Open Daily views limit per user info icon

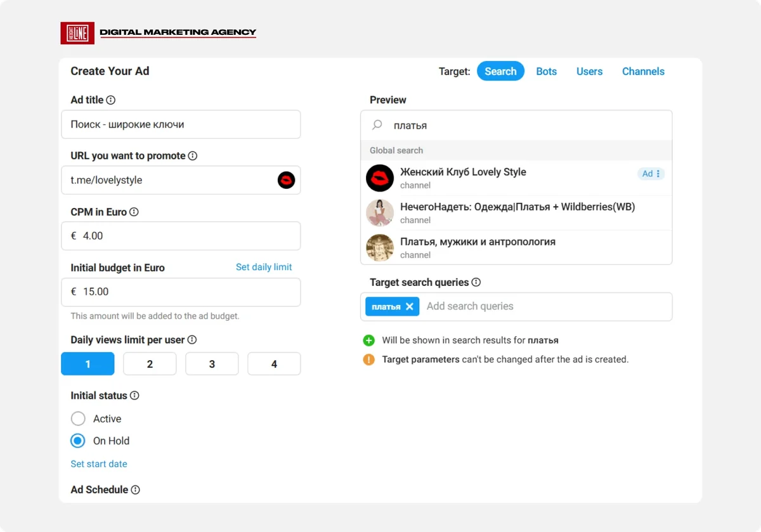(x=192, y=340)
